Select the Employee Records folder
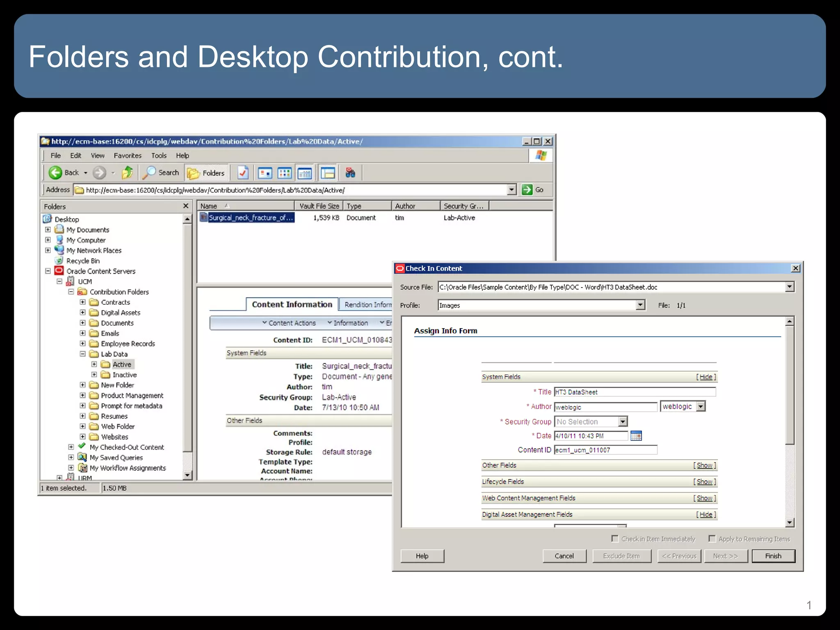Image resolution: width=840 pixels, height=630 pixels. click(128, 343)
